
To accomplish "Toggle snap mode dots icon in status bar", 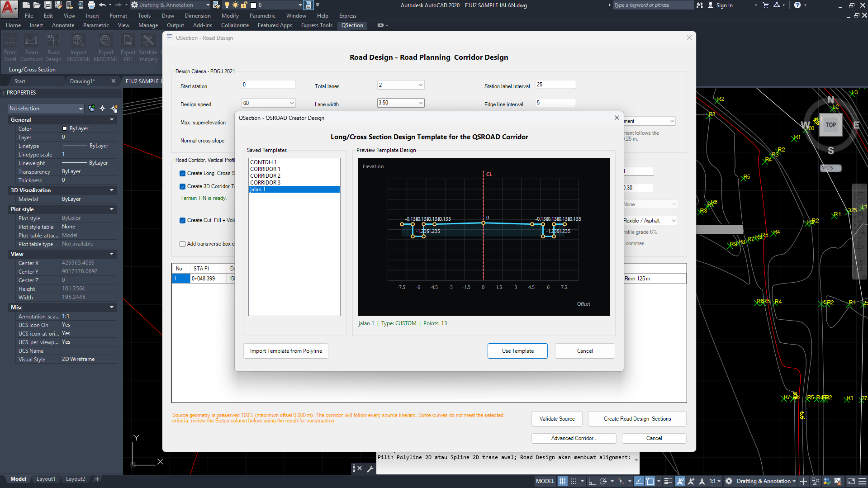I will 574,481.
